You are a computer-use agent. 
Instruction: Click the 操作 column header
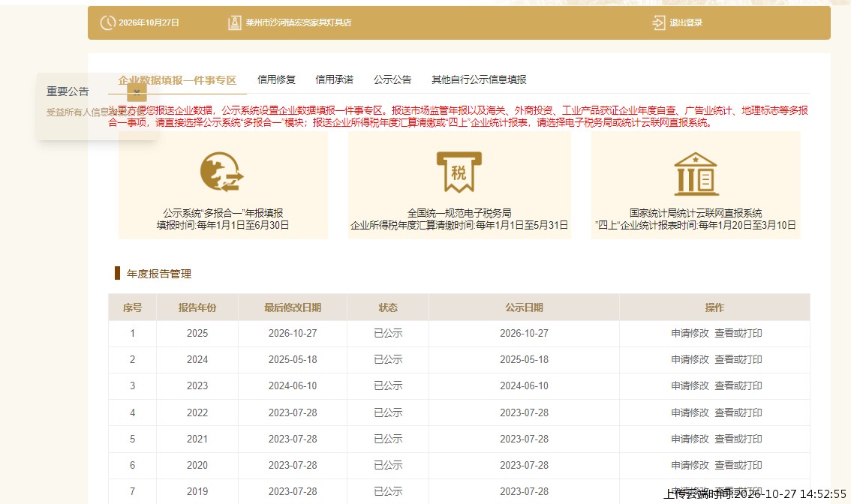[714, 307]
